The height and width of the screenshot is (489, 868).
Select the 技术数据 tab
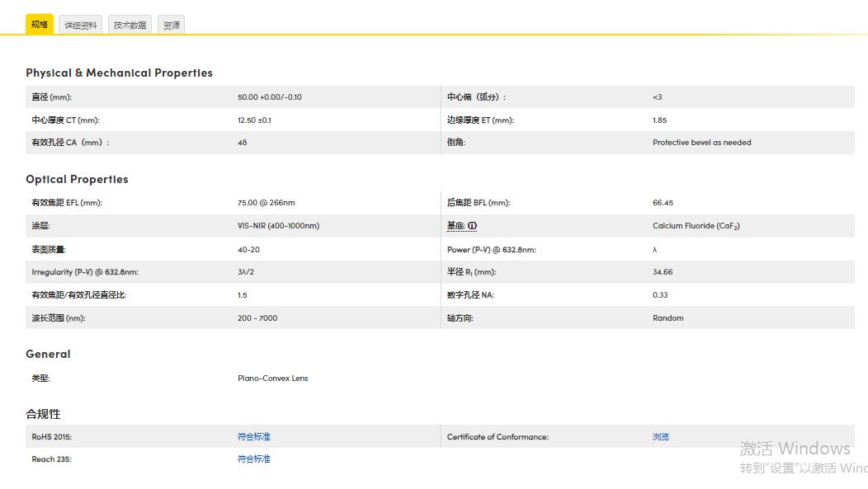click(x=130, y=26)
